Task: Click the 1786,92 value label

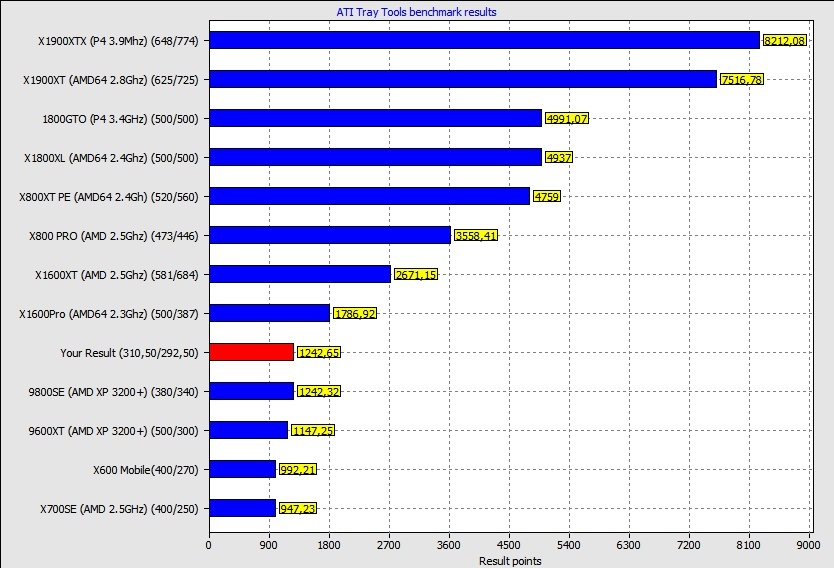Action: coord(355,314)
